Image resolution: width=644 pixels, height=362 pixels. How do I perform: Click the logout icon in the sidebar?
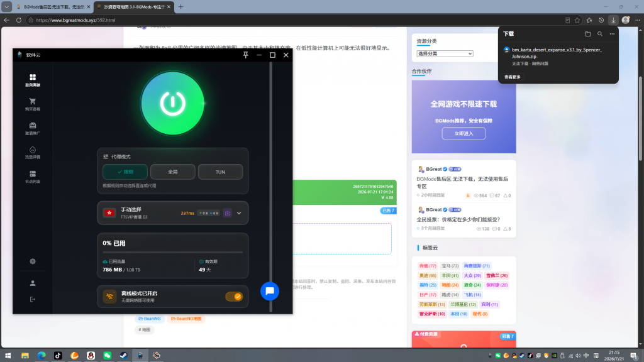(x=33, y=299)
